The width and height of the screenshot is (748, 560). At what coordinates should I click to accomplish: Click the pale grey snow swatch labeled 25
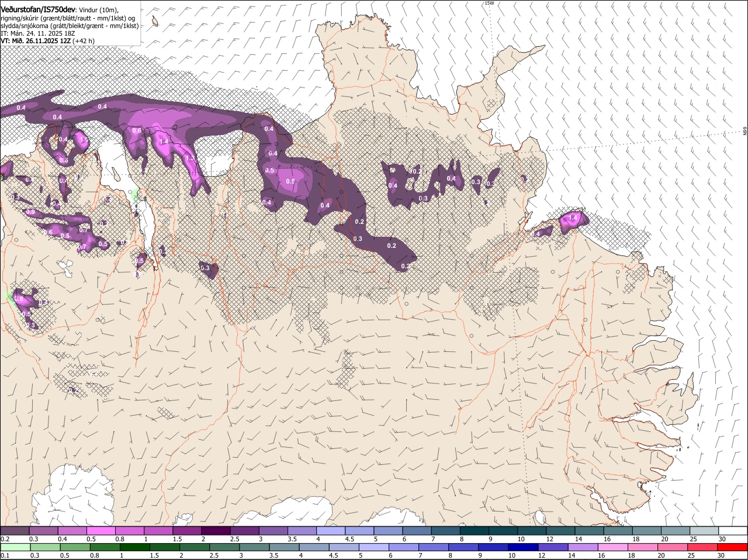pos(704,530)
